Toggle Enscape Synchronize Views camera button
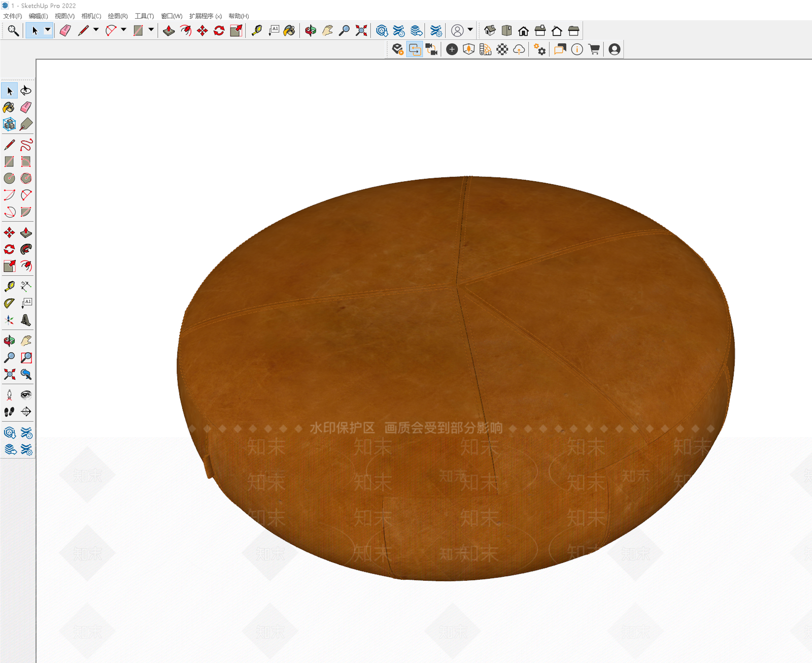812x663 pixels. tap(431, 50)
